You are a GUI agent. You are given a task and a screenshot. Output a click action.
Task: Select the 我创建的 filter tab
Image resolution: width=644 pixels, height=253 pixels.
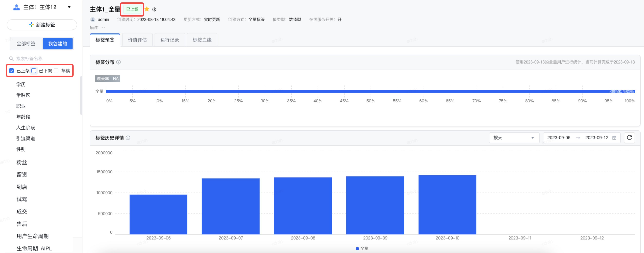[x=58, y=44]
